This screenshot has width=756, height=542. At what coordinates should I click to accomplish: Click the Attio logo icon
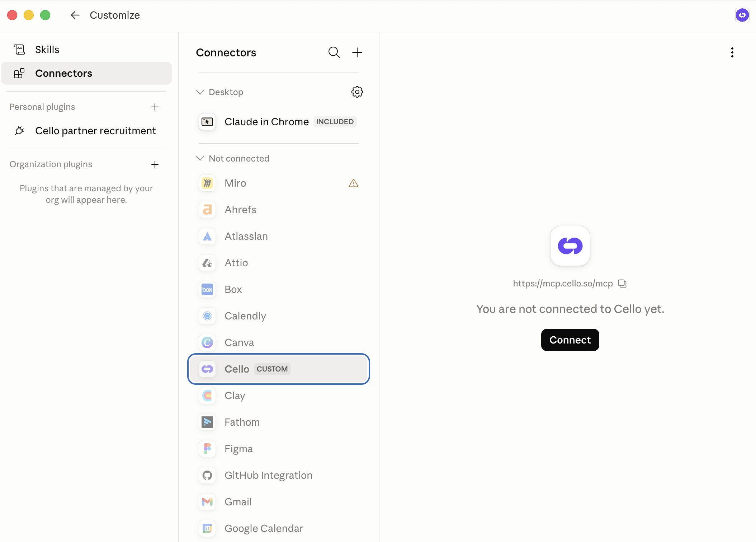(207, 263)
